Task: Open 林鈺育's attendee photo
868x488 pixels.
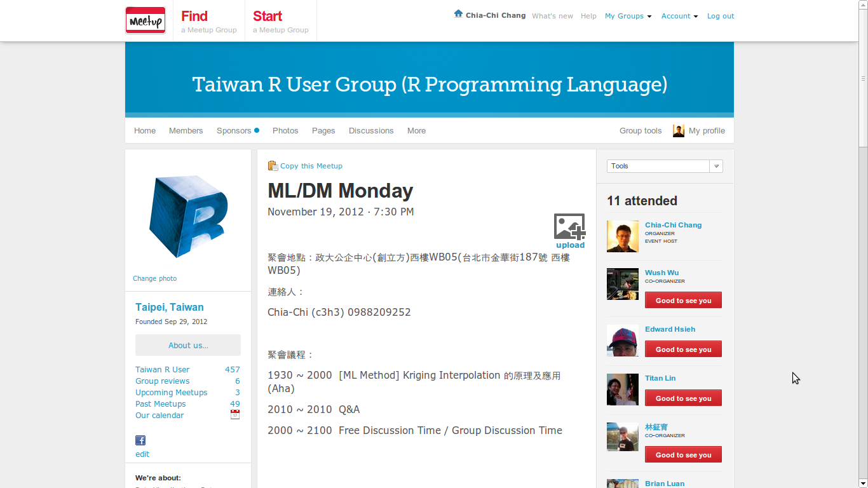Action: (623, 437)
